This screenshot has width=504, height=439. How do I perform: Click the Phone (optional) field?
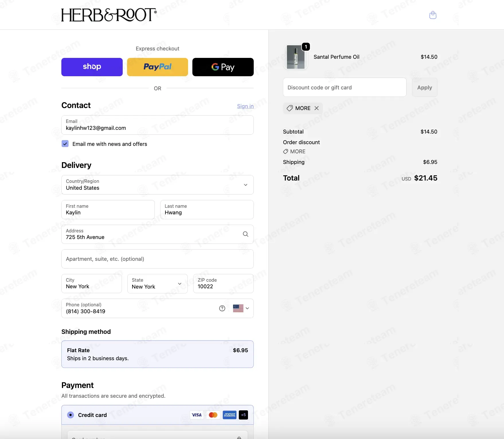[157, 308]
